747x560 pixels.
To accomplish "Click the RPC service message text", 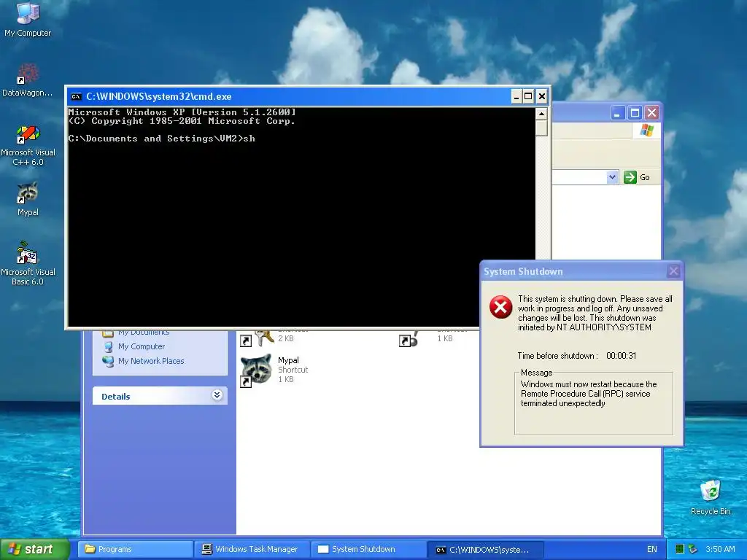I will (x=589, y=394).
